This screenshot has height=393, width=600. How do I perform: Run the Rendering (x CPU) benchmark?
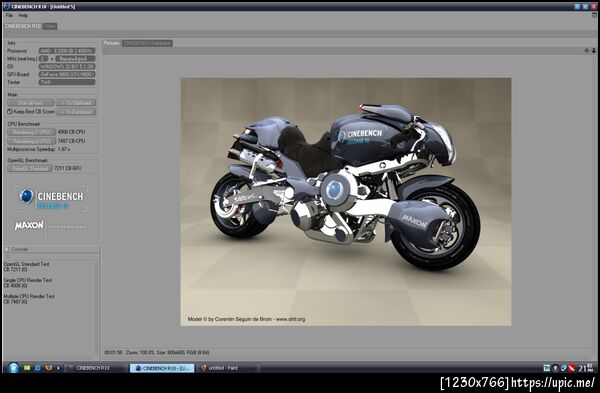pos(31,141)
